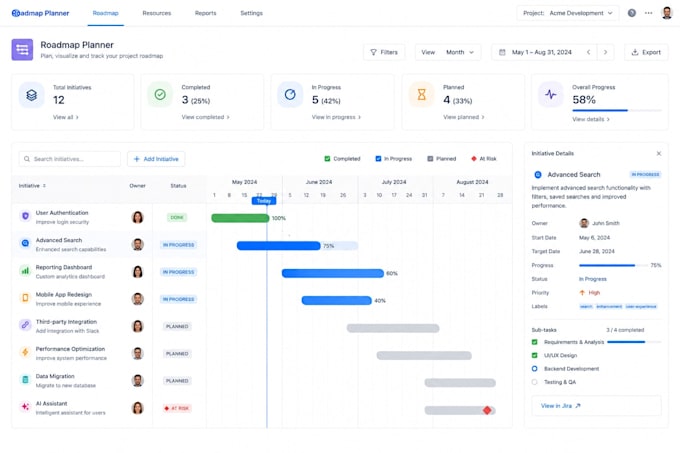Click John Smith owner avatar in details
The image size is (680, 453).
click(x=584, y=223)
